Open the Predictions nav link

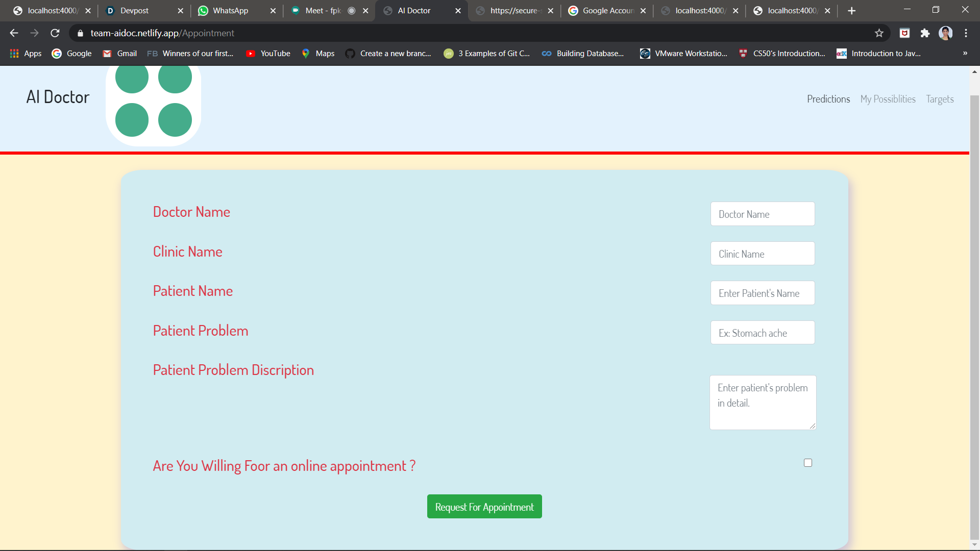[x=828, y=99]
